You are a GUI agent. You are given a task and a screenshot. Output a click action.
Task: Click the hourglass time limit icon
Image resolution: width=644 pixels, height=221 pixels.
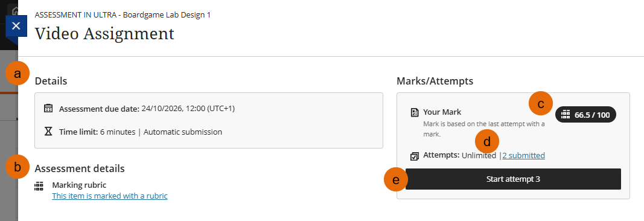(x=48, y=132)
